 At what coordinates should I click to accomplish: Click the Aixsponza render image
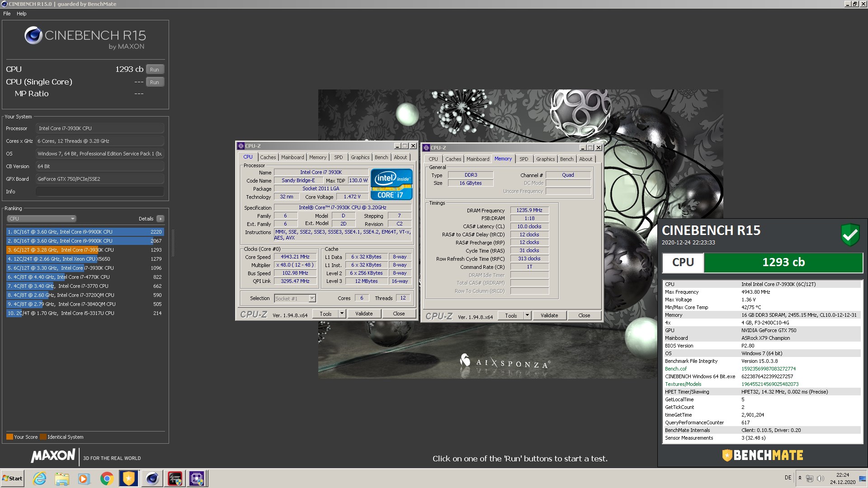520,234
